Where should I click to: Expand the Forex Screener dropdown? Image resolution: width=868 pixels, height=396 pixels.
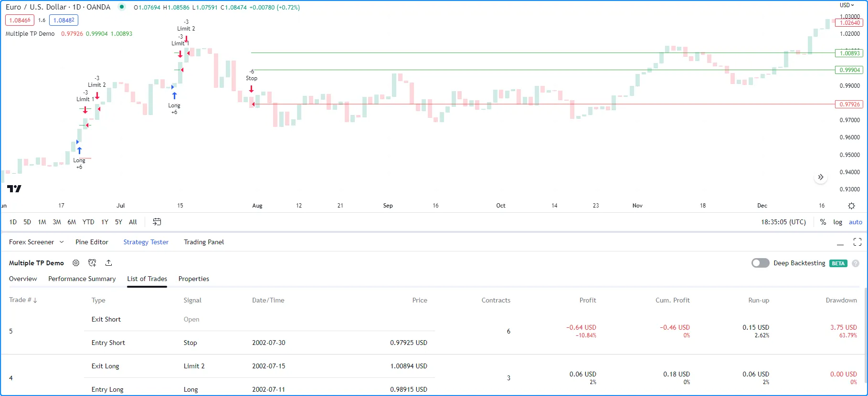62,242
